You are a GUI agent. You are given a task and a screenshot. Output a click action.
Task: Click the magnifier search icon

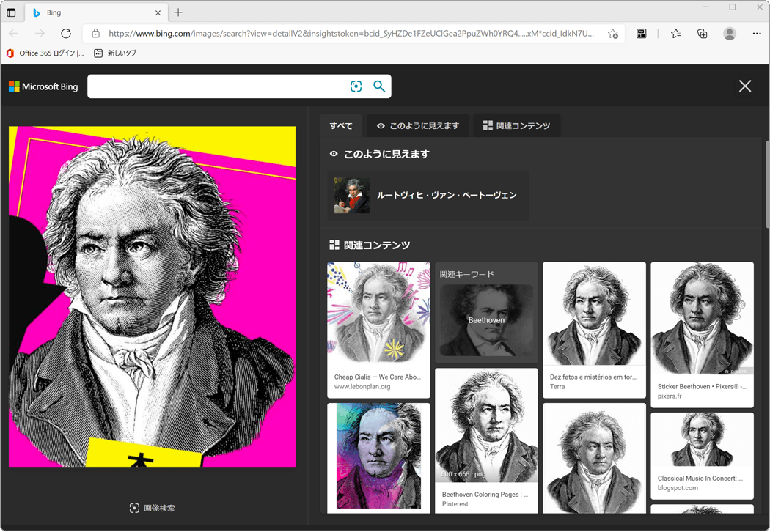(378, 86)
